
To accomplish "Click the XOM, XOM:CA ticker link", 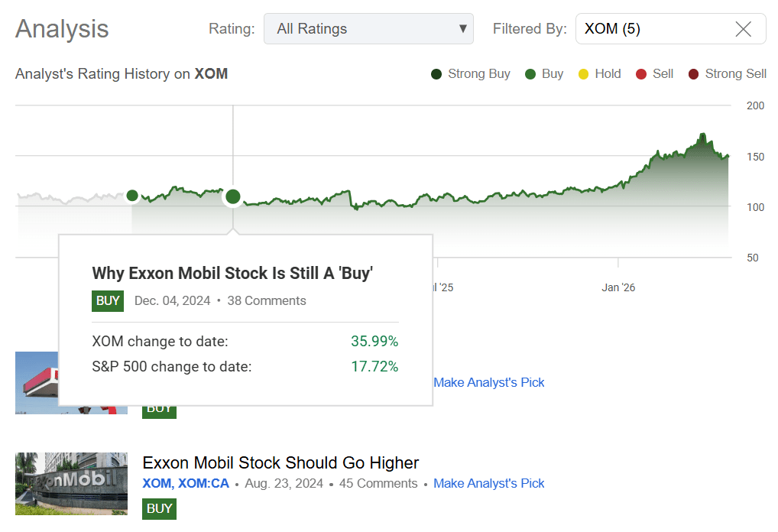I will pyautogui.click(x=186, y=483).
